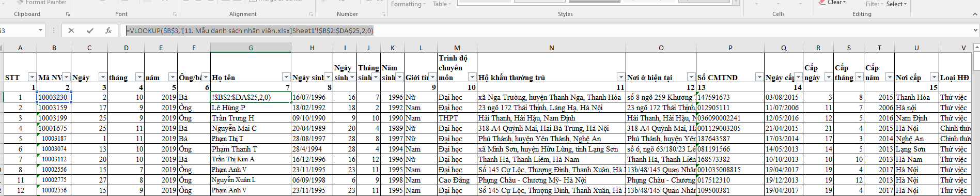The height and width of the screenshot is (196, 980).
Task: Expand the Name Box dropdown arrow
Action: (41, 31)
